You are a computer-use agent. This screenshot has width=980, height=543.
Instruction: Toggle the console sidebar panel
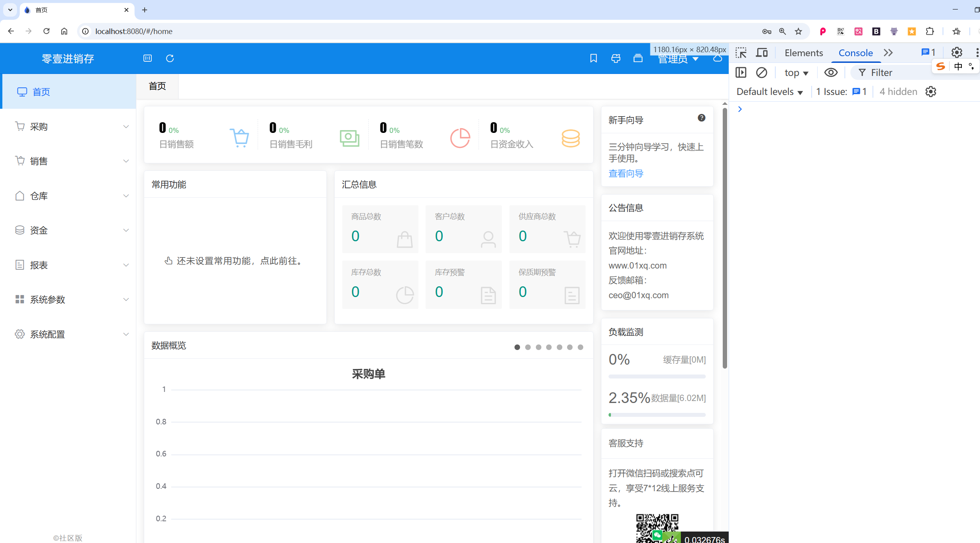[x=741, y=73]
